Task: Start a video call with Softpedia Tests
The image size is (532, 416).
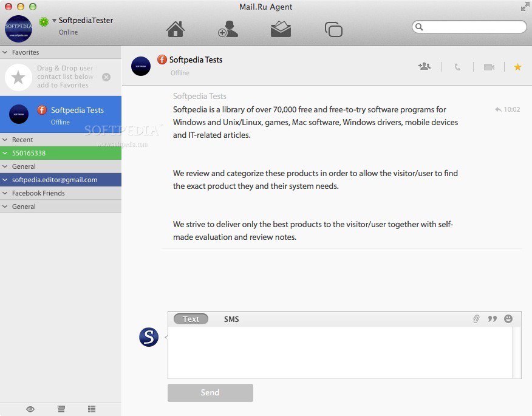Action: point(489,67)
